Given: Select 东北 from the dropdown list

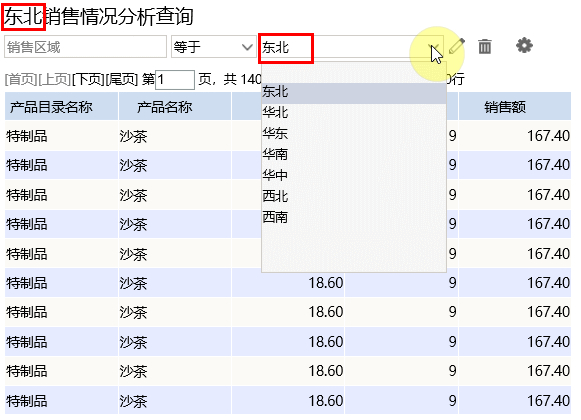Looking at the screenshot, I should coord(354,92).
